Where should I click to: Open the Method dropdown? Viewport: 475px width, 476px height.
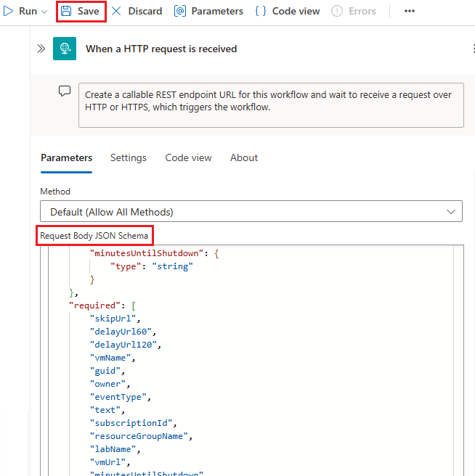pyautogui.click(x=251, y=211)
